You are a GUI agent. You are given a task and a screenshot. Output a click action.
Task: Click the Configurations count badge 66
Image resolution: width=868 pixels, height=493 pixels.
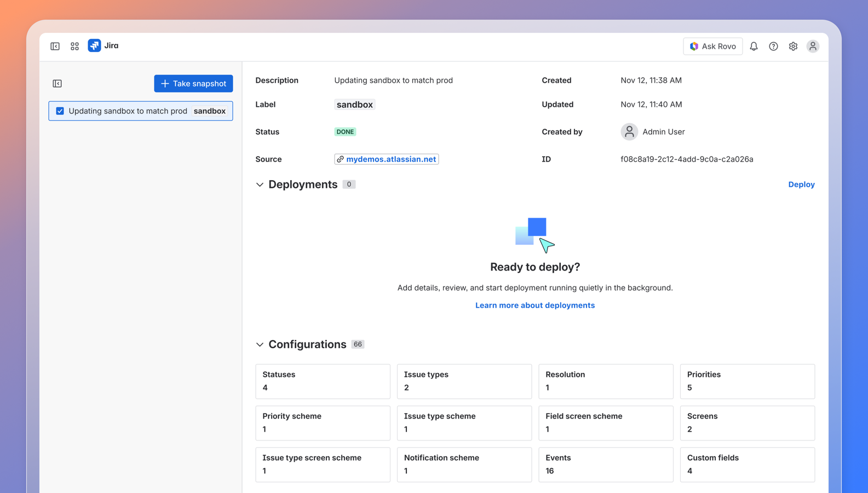(358, 345)
